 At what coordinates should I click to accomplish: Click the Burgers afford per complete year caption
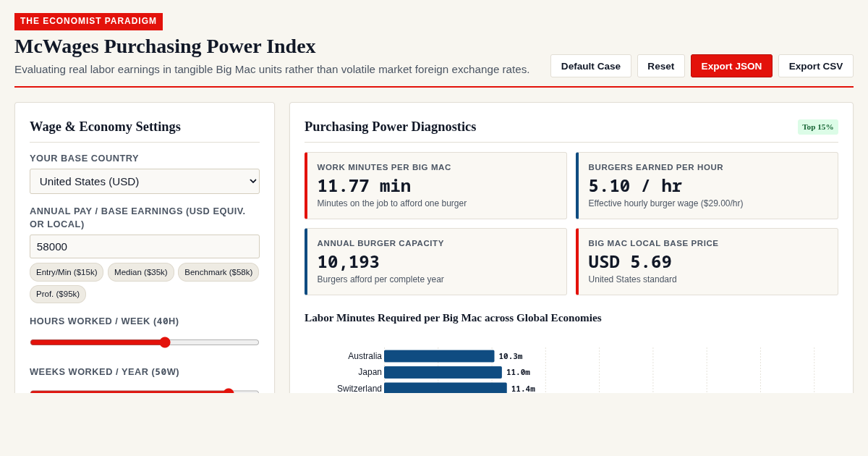tap(380, 279)
